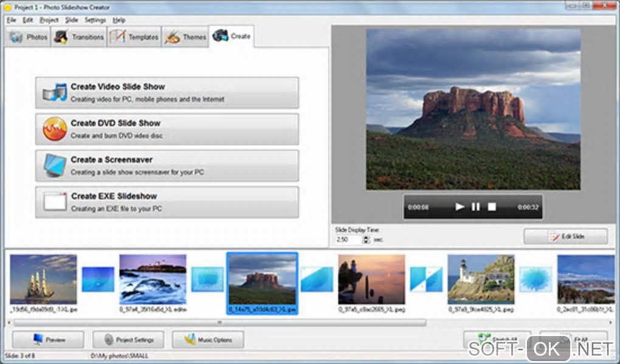Click the total time 0:00:32 readout
Viewport: 620px width, 364px height.
[528, 207]
